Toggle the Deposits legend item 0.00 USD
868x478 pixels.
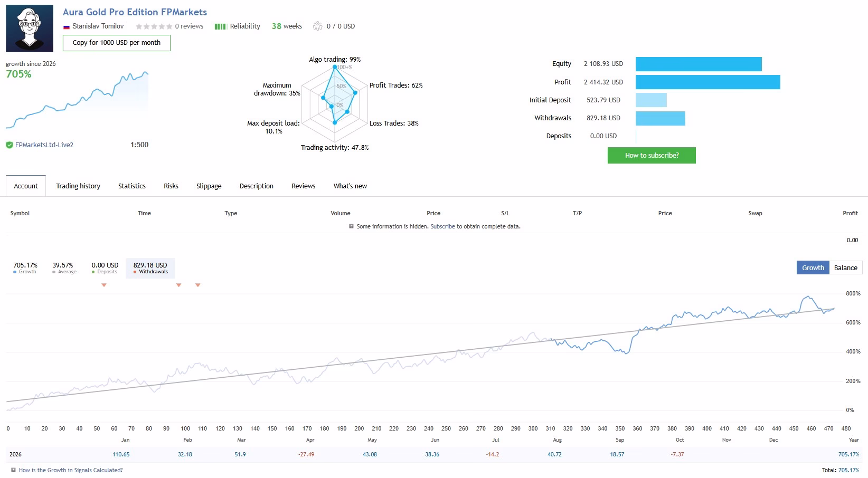(105, 268)
